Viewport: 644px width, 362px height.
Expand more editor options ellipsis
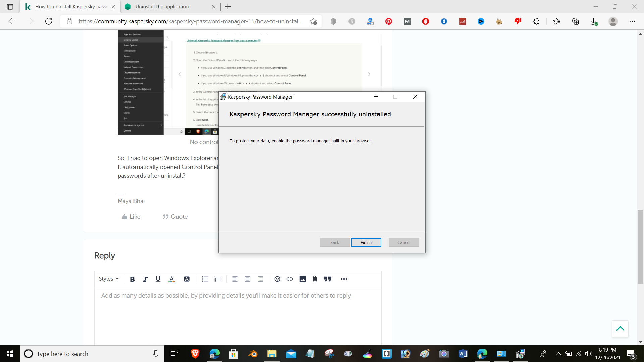[x=344, y=279]
